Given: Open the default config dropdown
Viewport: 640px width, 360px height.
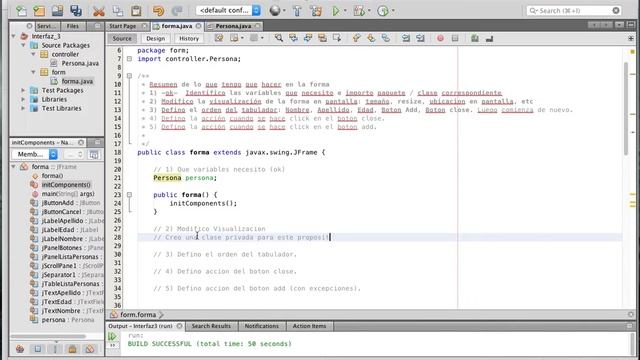Looking at the screenshot, I should coord(228,11).
